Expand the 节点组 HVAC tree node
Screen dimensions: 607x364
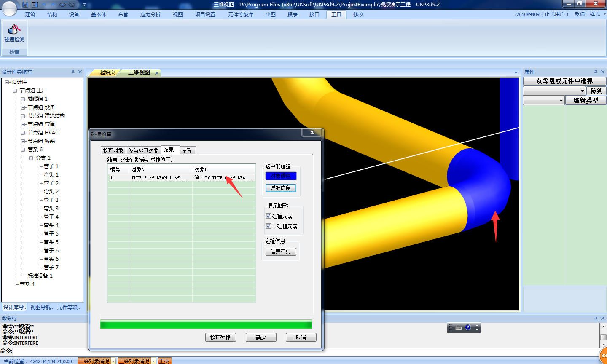click(x=23, y=133)
